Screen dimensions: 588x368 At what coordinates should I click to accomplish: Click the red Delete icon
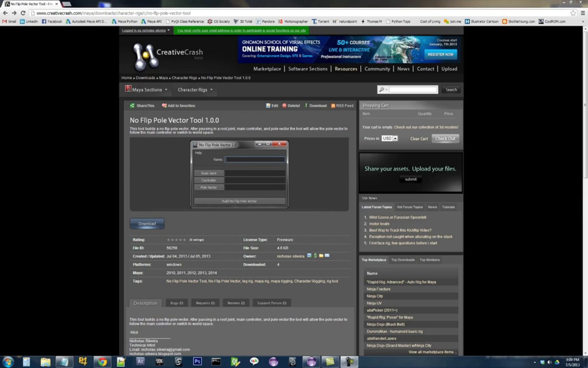[x=284, y=105]
